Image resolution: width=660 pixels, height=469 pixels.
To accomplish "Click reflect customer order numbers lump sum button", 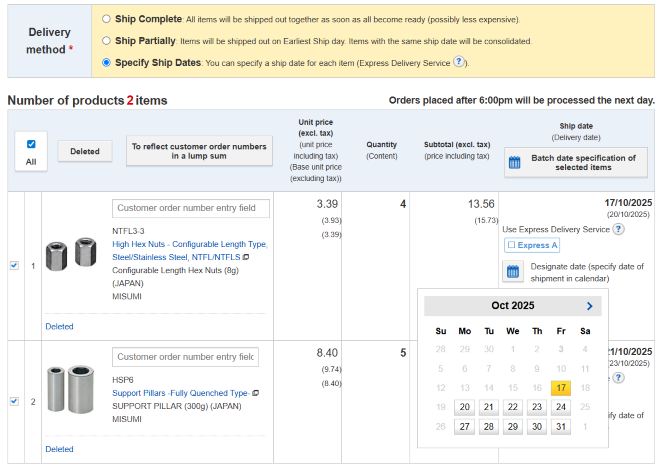I will (199, 151).
